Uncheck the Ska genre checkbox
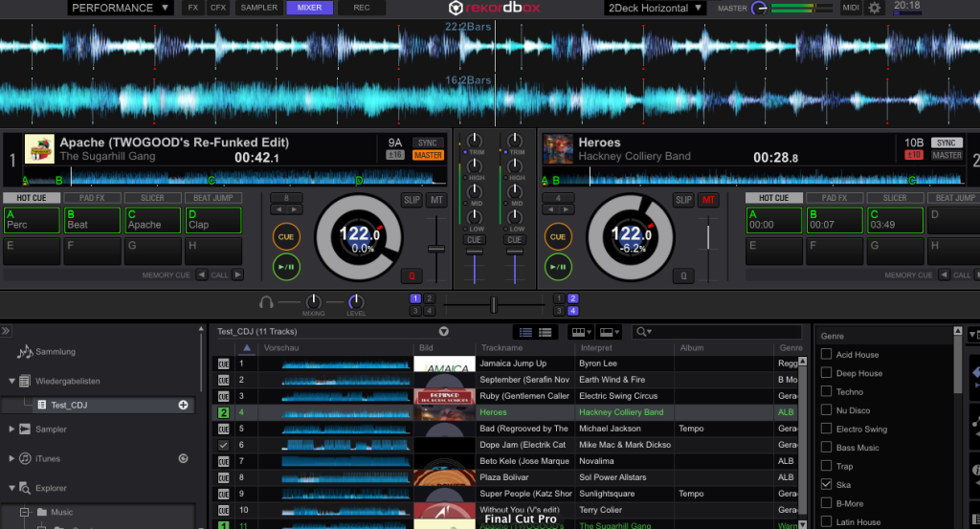980x529 pixels. 826,485
